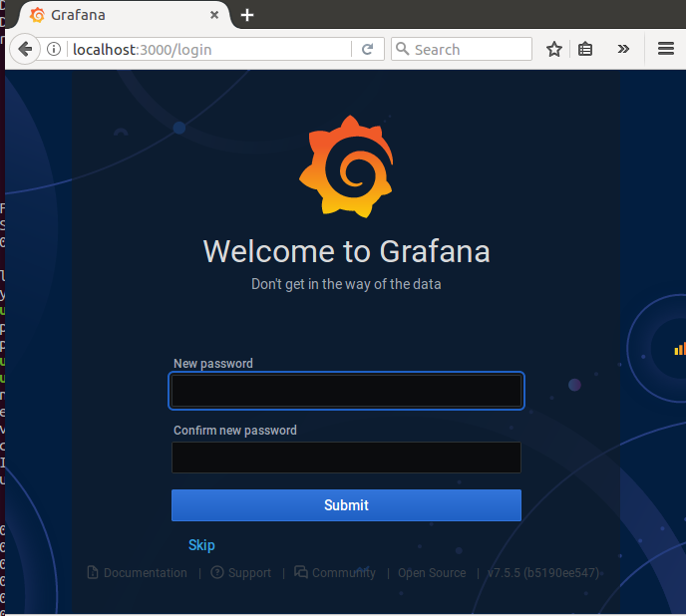Click the Submit button
686x616 pixels.
[x=346, y=505]
